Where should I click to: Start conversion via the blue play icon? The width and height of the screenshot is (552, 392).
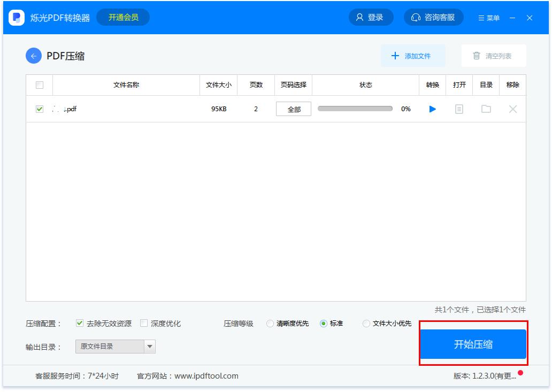pyautogui.click(x=432, y=109)
